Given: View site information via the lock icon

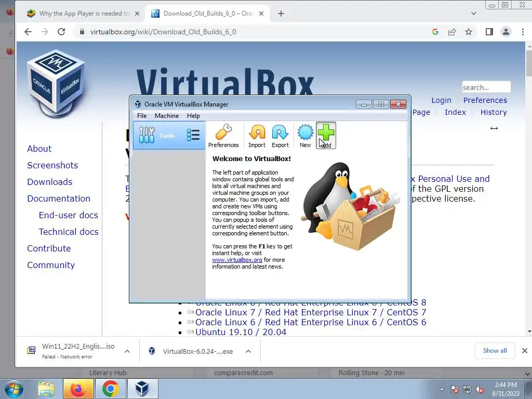Looking at the screenshot, I should pos(82,32).
